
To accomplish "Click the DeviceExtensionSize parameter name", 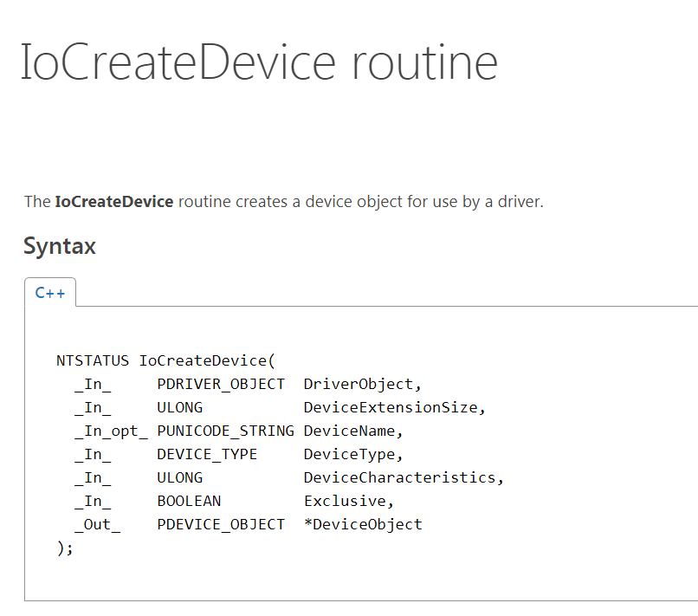I will tap(394, 407).
